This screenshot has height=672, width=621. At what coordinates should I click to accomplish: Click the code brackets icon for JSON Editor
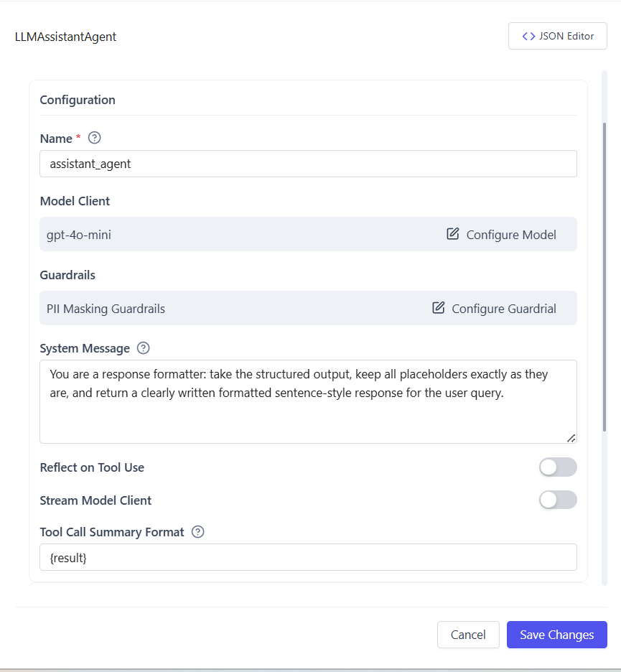click(528, 36)
